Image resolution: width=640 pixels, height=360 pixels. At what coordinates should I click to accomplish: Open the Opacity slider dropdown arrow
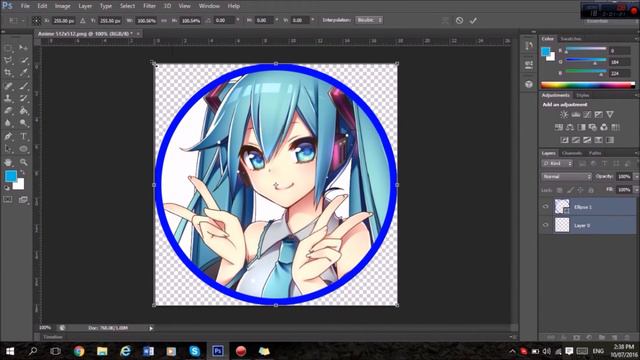(636, 177)
